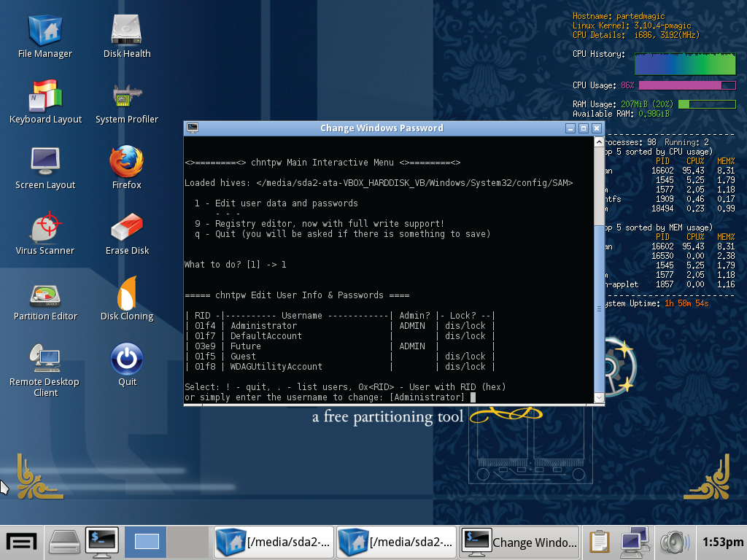Open the clipboard manager in the system tray
The image size is (747, 560).
click(598, 542)
